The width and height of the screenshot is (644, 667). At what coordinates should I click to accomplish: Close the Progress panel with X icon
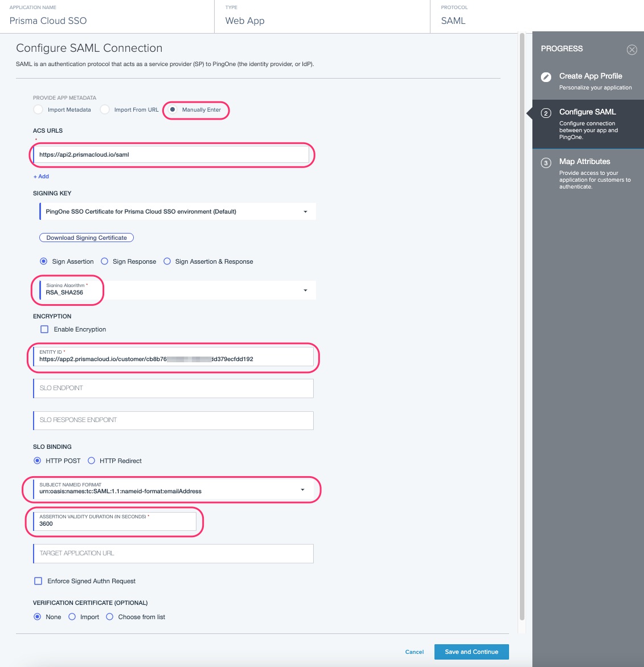click(631, 50)
